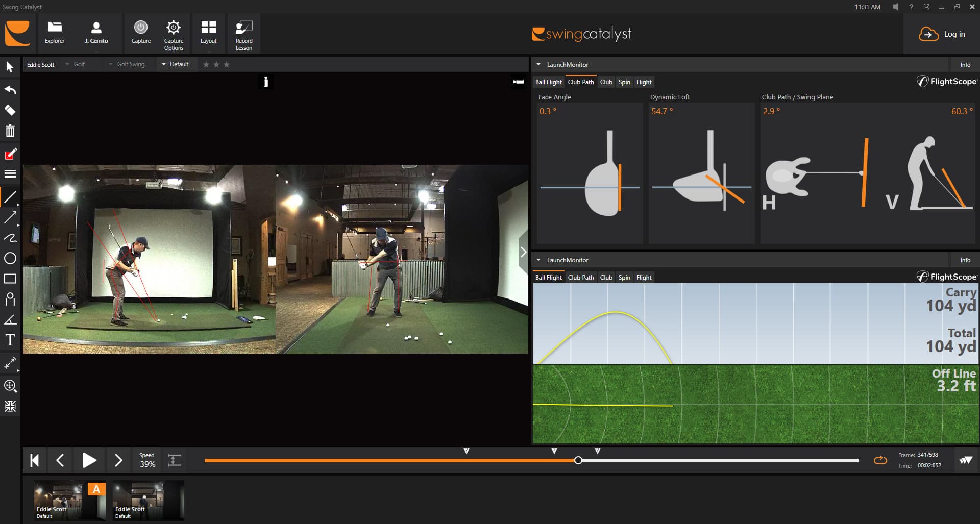Switch to Club tab in upper panel
The image size is (980, 524).
pos(606,82)
